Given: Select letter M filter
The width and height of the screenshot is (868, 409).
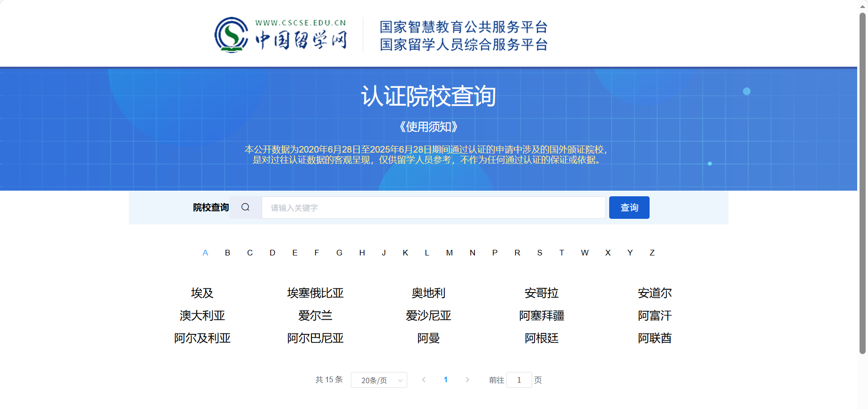Looking at the screenshot, I should 449,253.
